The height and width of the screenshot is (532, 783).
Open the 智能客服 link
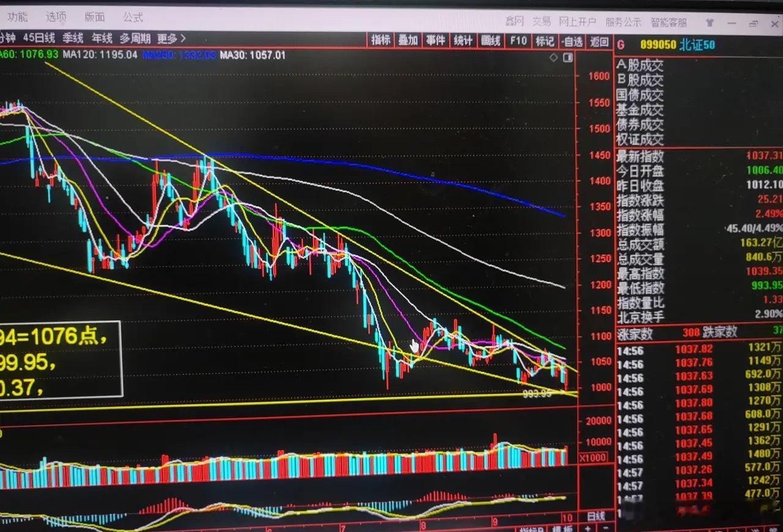[x=669, y=23]
